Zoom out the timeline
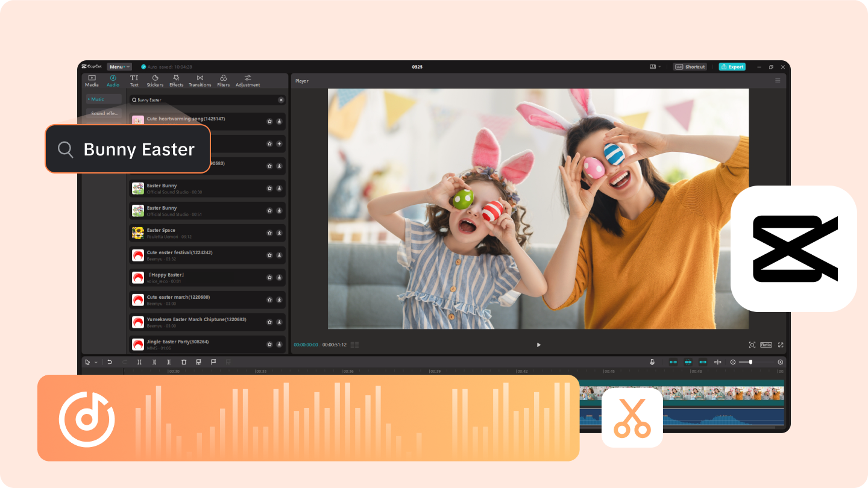Image resolution: width=868 pixels, height=488 pixels. point(733,362)
